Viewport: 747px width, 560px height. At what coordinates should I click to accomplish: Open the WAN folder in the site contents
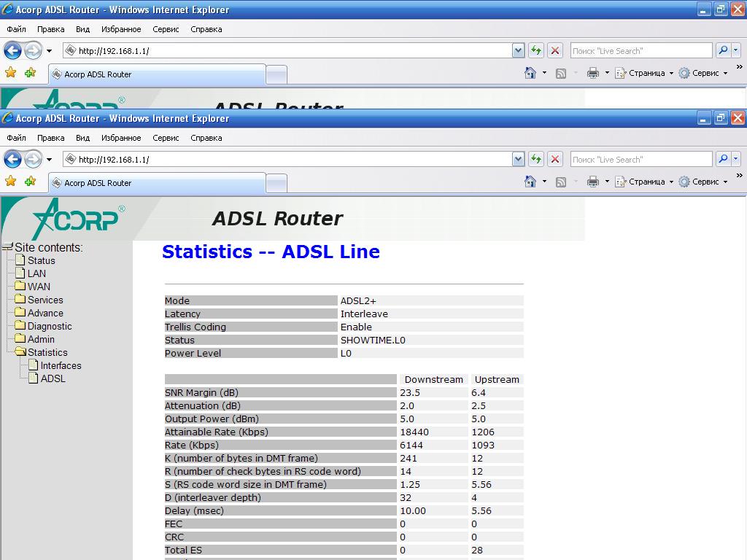point(39,287)
